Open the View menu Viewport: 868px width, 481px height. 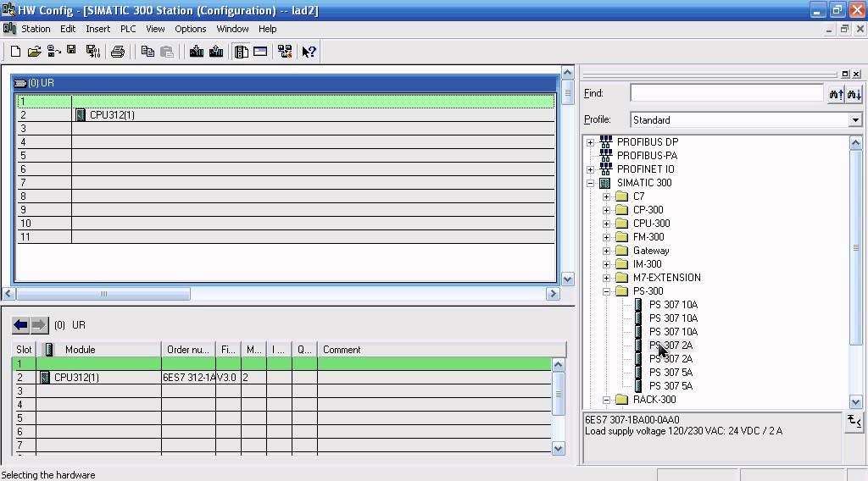point(155,29)
